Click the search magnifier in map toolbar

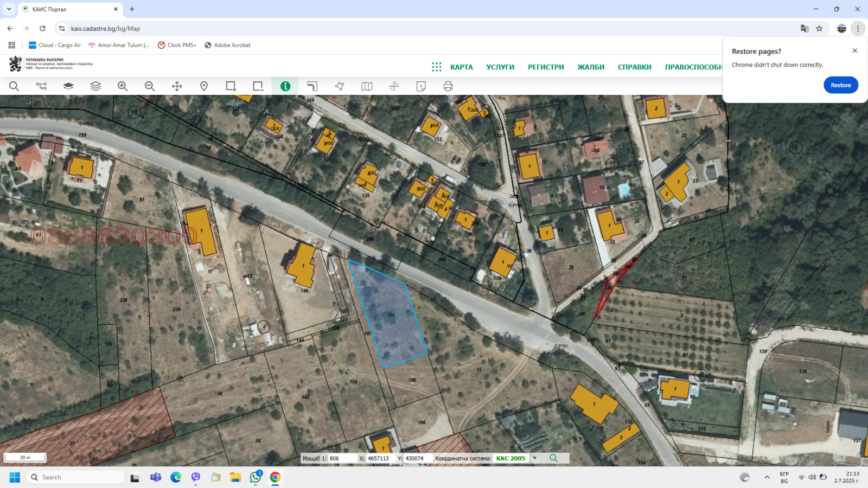point(14,86)
